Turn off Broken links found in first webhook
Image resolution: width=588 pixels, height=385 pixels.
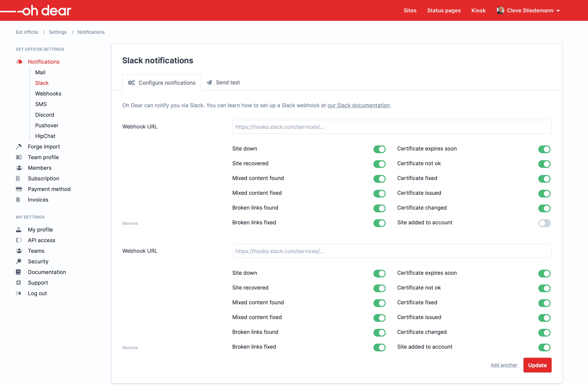(x=379, y=208)
